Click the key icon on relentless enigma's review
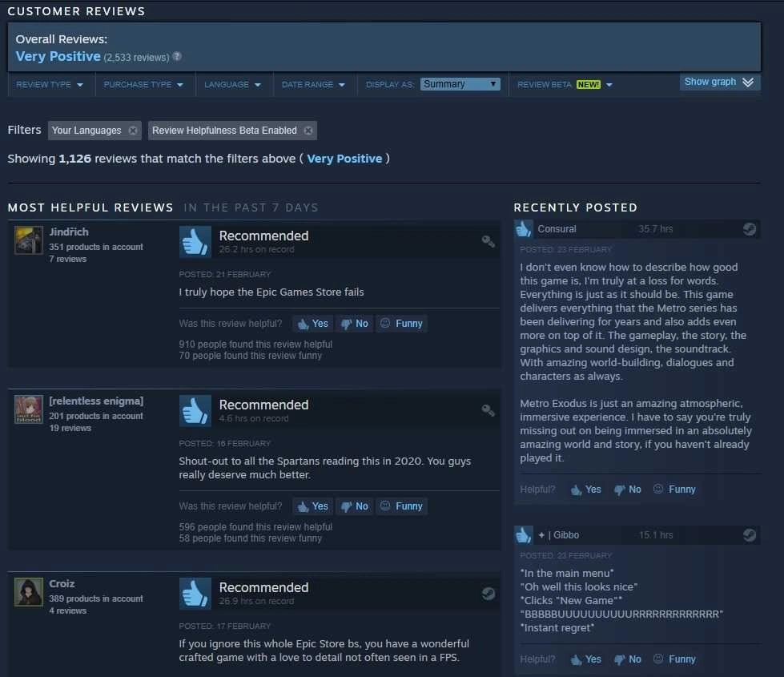This screenshot has width=784, height=677. 488,410
